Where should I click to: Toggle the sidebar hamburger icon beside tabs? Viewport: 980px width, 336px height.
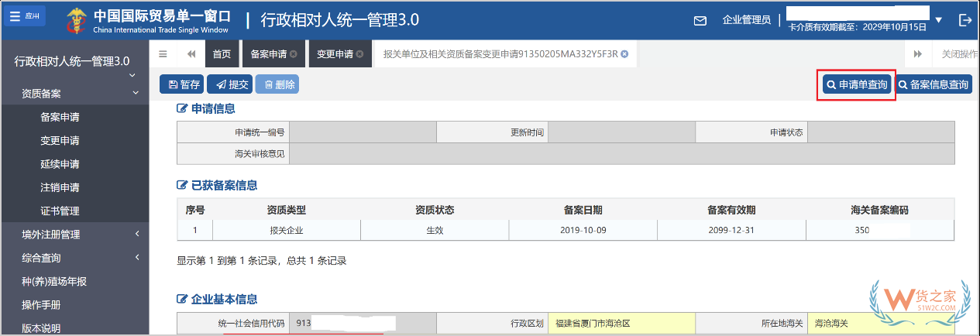click(x=163, y=54)
